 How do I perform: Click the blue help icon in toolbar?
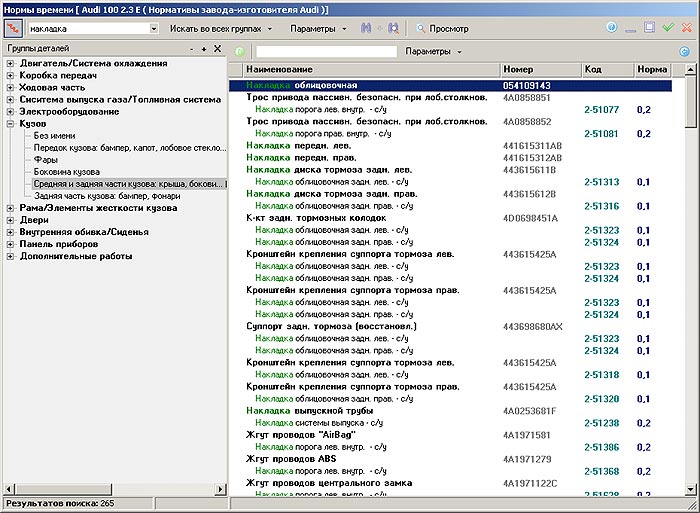pos(612,28)
